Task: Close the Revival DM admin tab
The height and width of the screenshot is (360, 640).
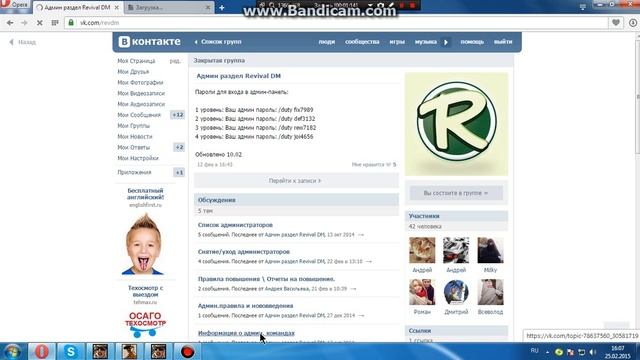Action: (x=117, y=7)
